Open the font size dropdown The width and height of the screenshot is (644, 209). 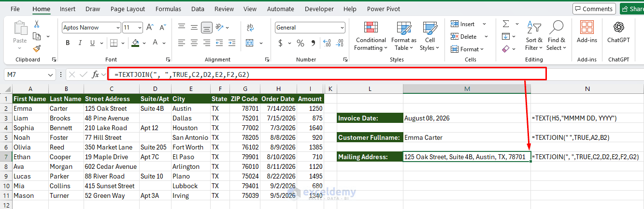[x=139, y=28]
